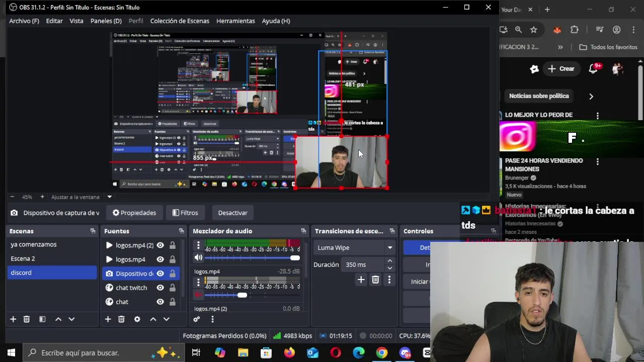
Task: Unmute logos.mp4 with red speaker icon
Action: tap(198, 295)
